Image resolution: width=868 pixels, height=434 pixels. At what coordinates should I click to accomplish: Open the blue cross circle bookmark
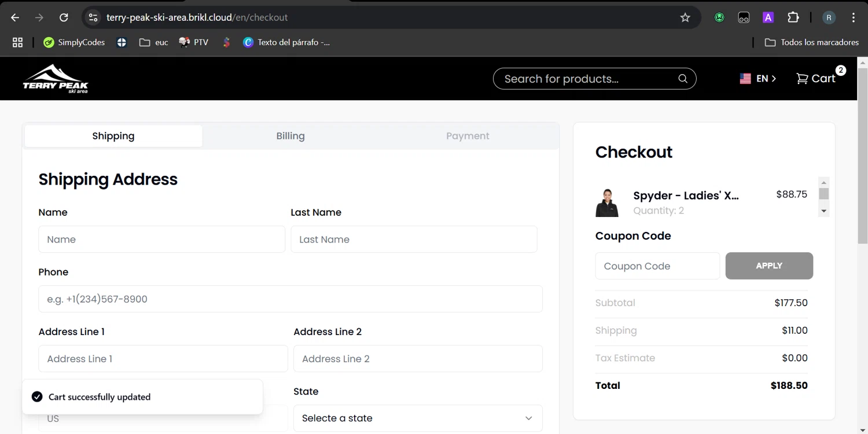(122, 42)
